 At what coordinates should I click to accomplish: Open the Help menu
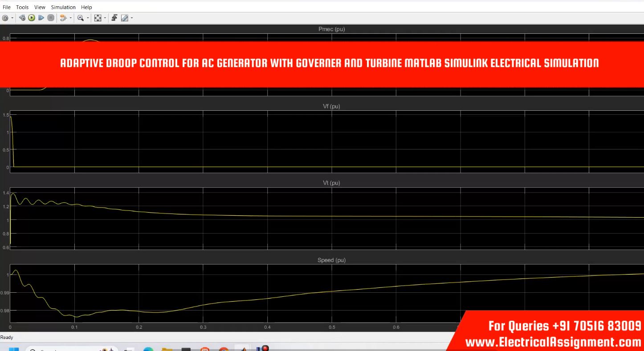(x=86, y=7)
